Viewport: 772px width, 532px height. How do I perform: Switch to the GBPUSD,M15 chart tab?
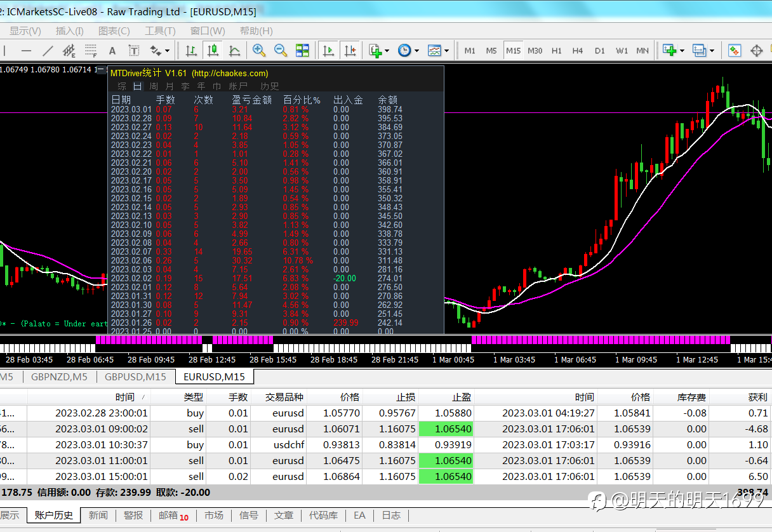135,376
